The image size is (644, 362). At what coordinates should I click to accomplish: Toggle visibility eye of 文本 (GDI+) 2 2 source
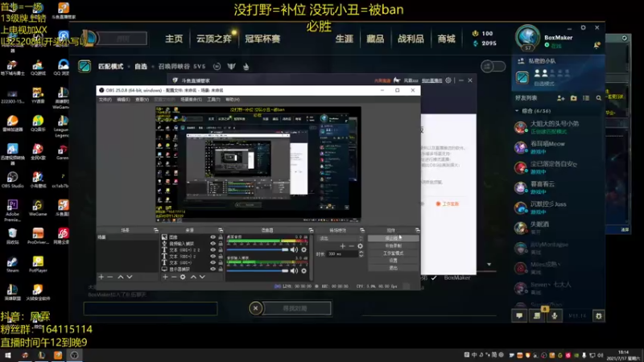click(213, 249)
